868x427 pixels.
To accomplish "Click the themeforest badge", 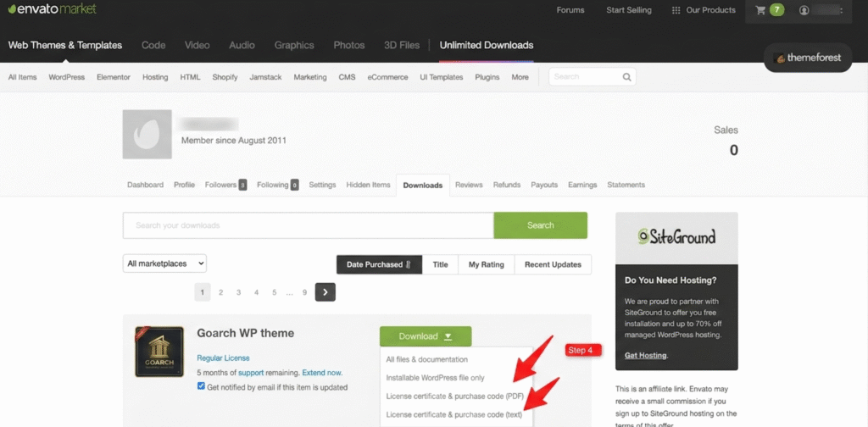I will point(808,58).
